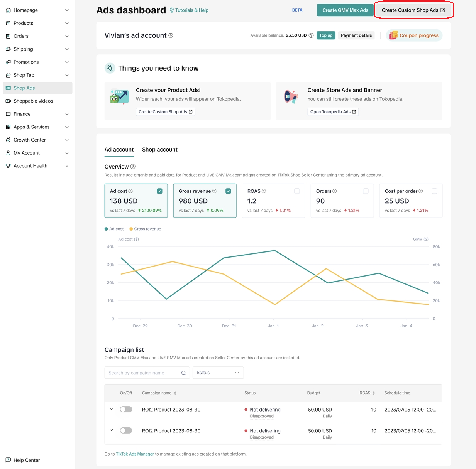
Task: Click the search magnifier icon in campaign search
Action: pos(183,373)
